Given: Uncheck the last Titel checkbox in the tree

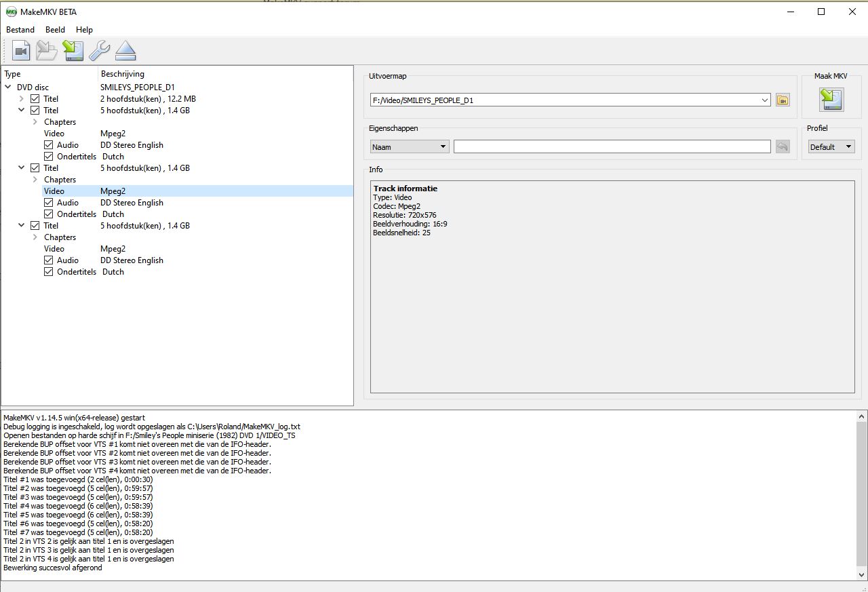Looking at the screenshot, I should click(x=35, y=226).
